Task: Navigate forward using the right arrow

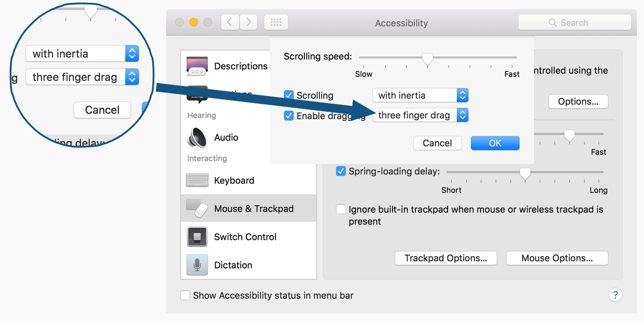Action: [x=248, y=22]
